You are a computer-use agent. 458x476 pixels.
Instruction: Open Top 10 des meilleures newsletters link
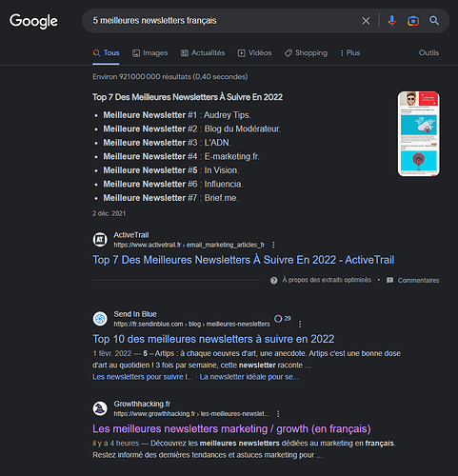point(213,339)
